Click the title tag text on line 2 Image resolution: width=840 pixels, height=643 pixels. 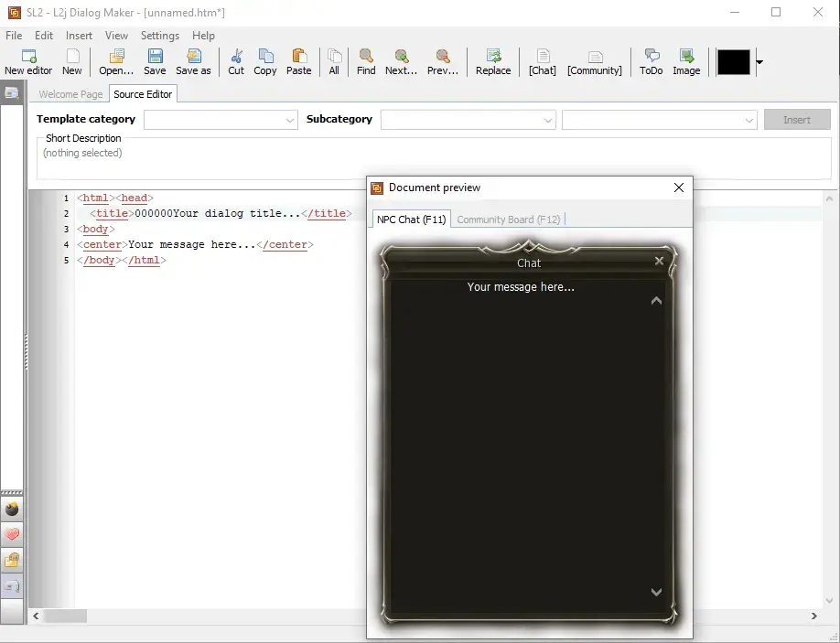click(221, 213)
